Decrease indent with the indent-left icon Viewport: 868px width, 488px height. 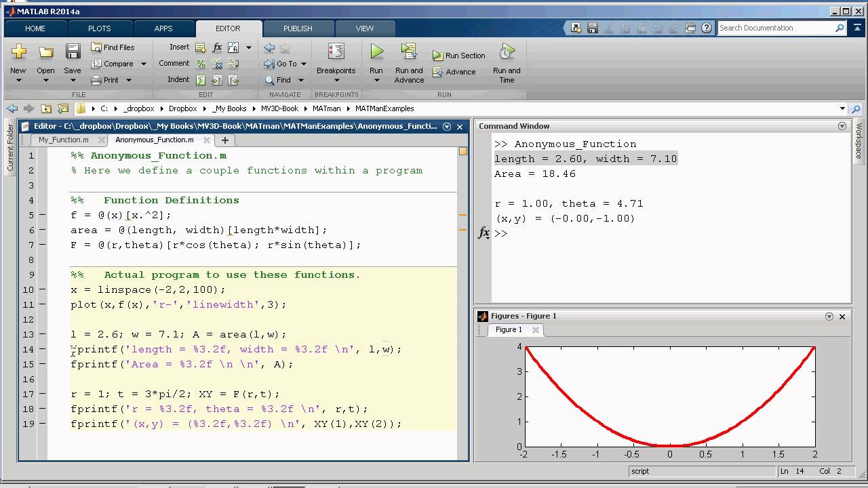tap(233, 80)
